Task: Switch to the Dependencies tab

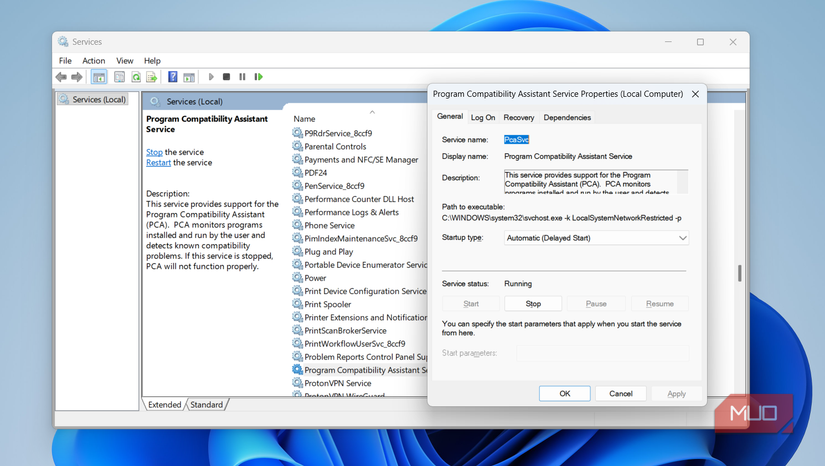Action: pyautogui.click(x=567, y=117)
